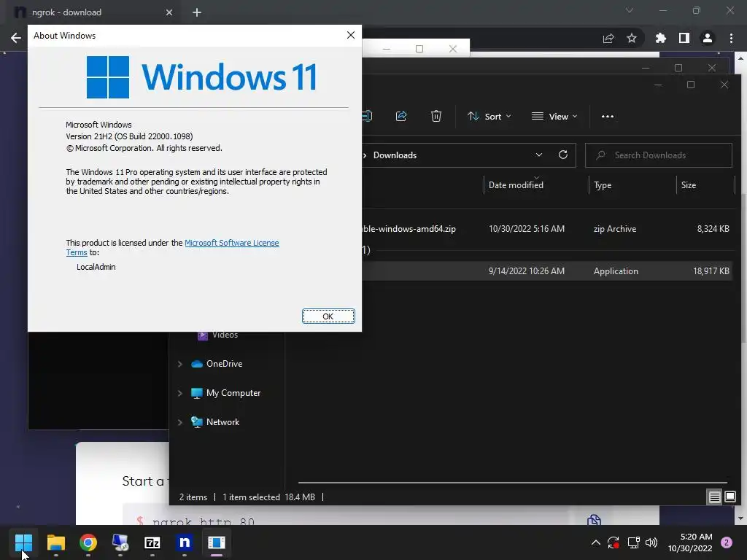Open the View dropdown in File Explorer
The image size is (747, 560).
tap(554, 116)
